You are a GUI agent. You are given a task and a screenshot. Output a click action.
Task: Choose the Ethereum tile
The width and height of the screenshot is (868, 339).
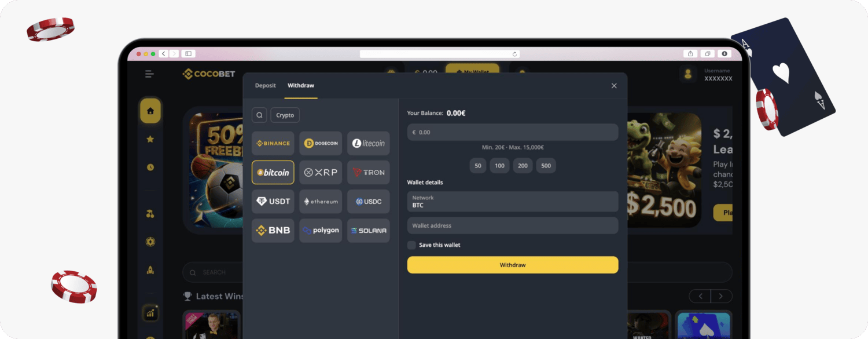click(x=321, y=201)
